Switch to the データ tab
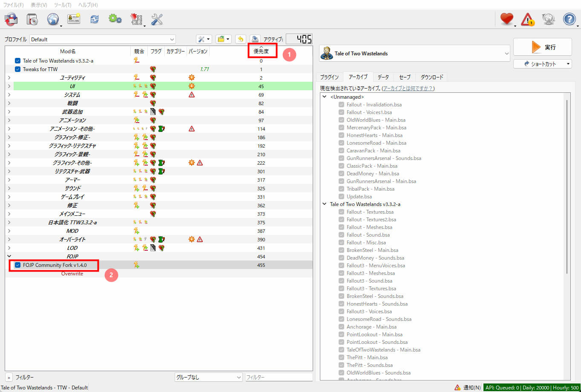 pyautogui.click(x=383, y=77)
